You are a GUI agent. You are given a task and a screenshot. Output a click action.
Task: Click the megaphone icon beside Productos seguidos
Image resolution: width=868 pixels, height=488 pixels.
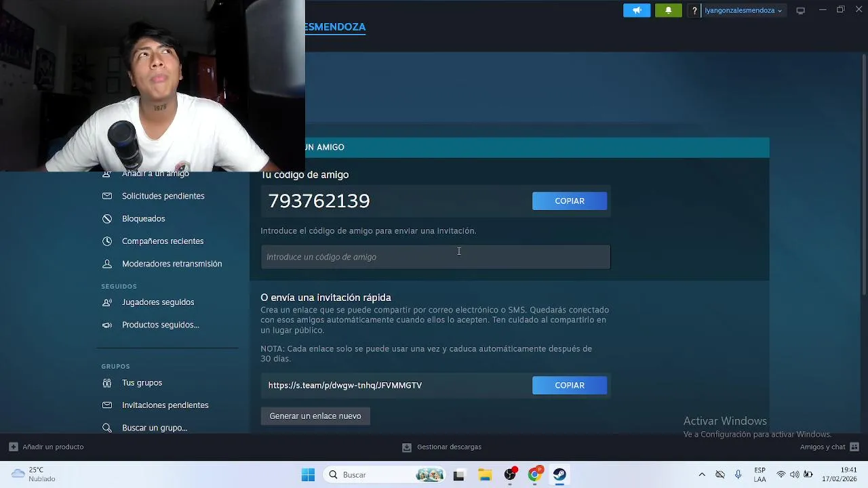coord(107,325)
